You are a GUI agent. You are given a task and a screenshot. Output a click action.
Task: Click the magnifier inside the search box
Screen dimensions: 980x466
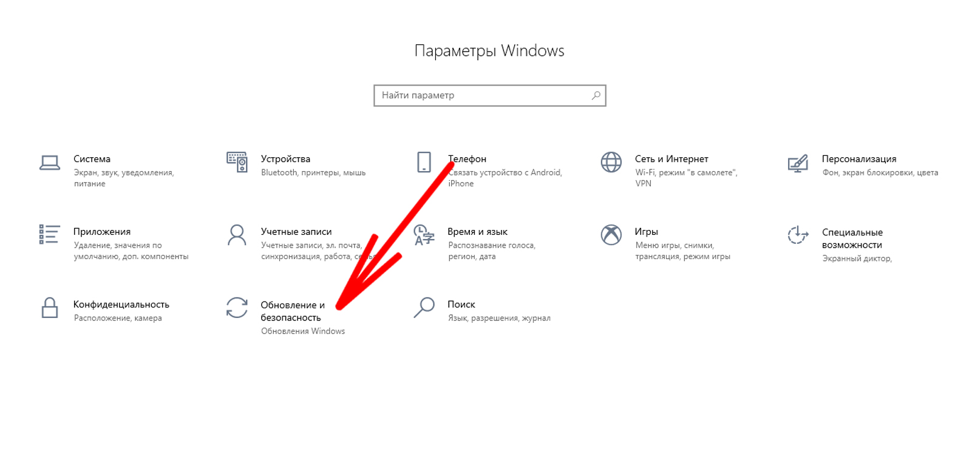[596, 95]
